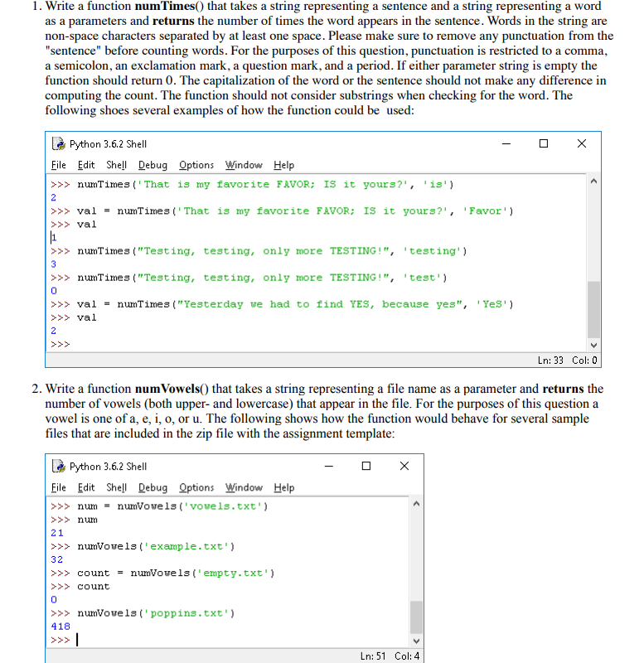Minimize the first Python shell window
Viewport: 644px width, 663px height.
coord(506,143)
